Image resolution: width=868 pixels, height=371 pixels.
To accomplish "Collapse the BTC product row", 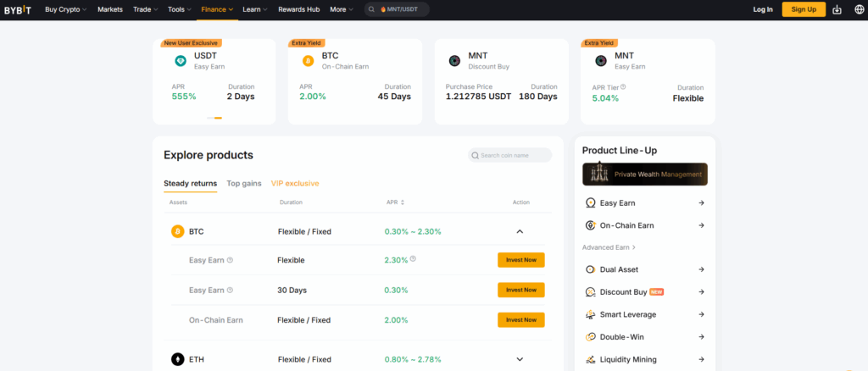I will point(520,231).
